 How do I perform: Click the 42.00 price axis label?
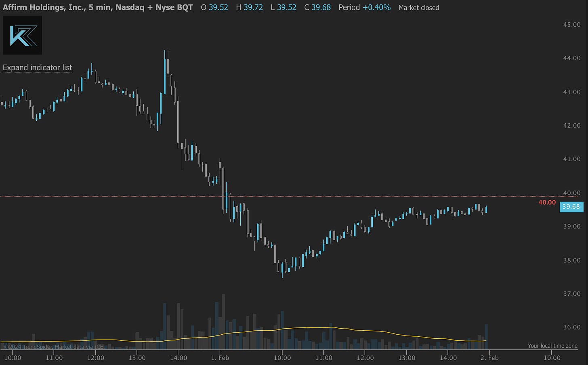572,126
